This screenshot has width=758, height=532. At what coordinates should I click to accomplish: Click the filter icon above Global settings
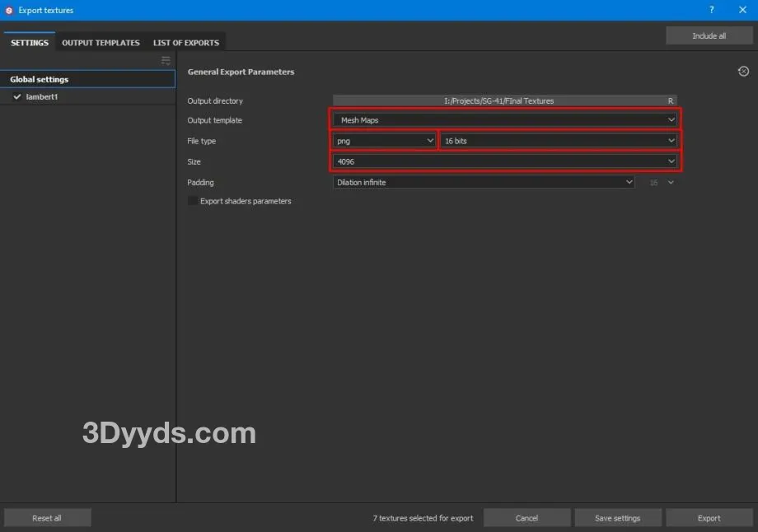pos(166,61)
